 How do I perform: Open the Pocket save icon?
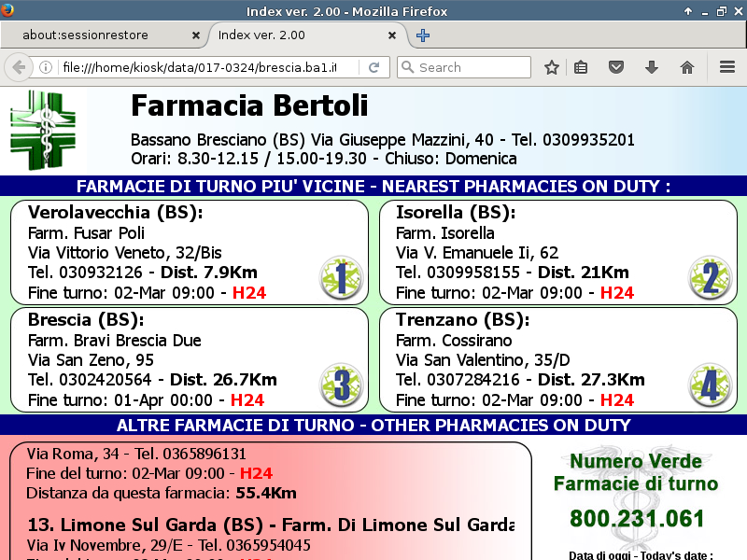pyautogui.click(x=616, y=67)
